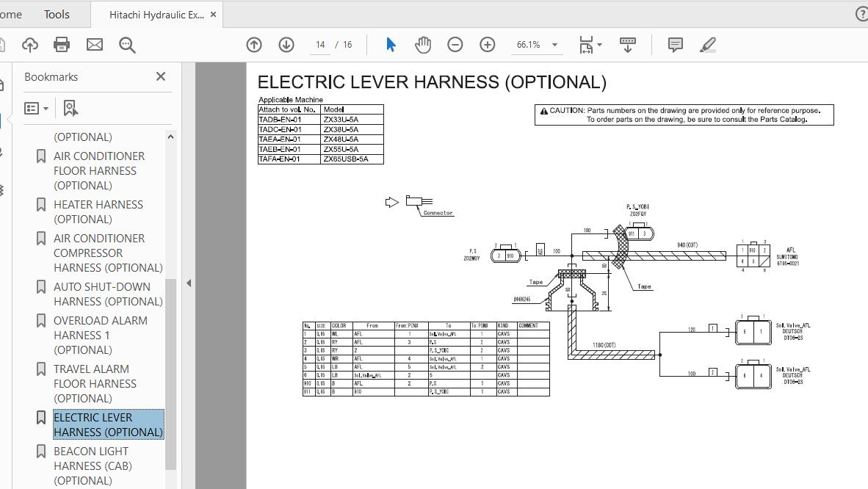Click the current page number field
Image resolution: width=868 pixels, height=489 pixels.
point(320,45)
